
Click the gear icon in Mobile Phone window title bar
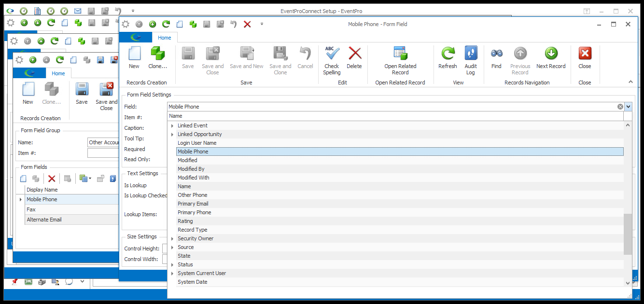point(126,24)
